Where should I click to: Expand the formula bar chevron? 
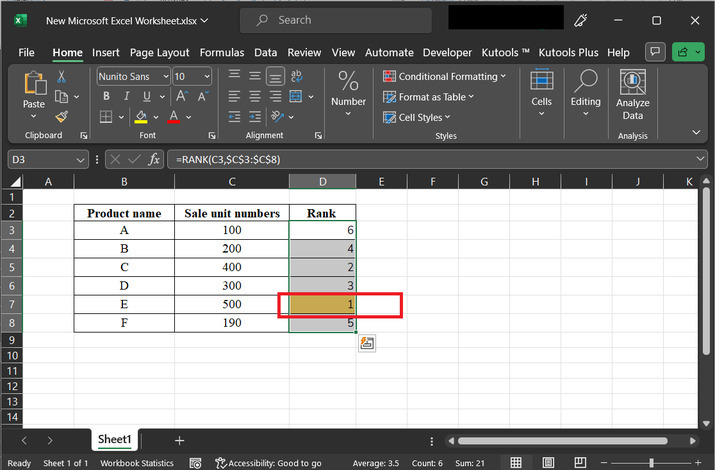click(700, 159)
